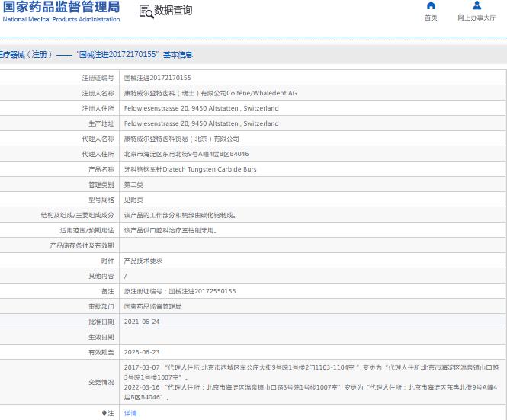Screen dimensions: 507x420
Task: Click the 审批部门 row label
Action: (101, 306)
